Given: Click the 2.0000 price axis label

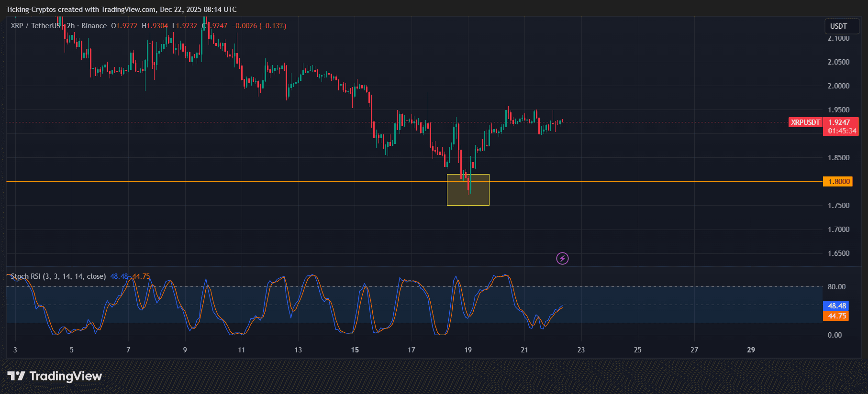Looking at the screenshot, I should pyautogui.click(x=838, y=86).
